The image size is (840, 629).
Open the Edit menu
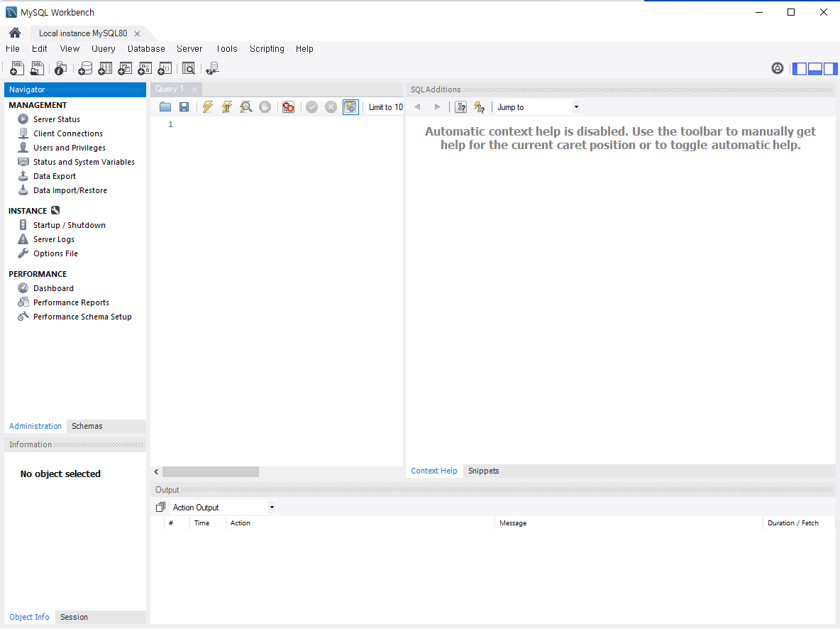39,49
